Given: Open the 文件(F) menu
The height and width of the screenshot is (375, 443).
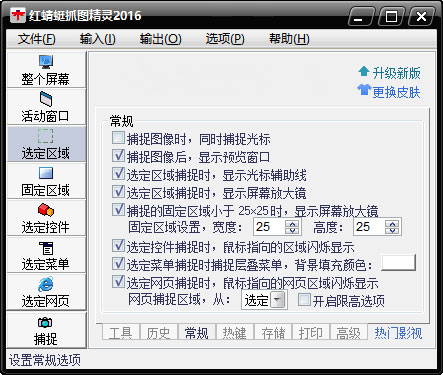Looking at the screenshot, I should pos(37,39).
